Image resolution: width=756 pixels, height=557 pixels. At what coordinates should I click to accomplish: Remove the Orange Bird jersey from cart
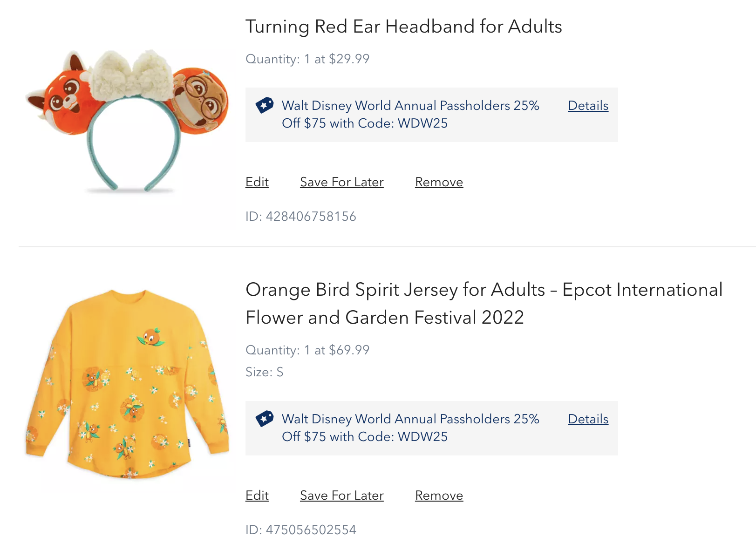click(439, 496)
